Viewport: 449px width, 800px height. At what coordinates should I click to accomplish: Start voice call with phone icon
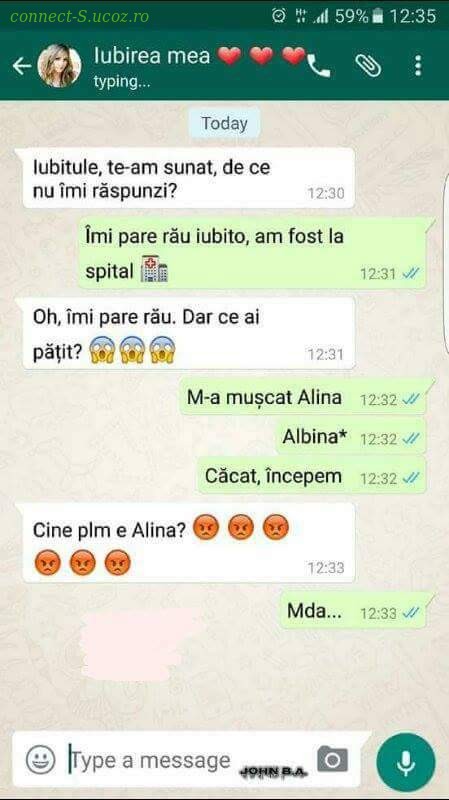pyautogui.click(x=319, y=66)
